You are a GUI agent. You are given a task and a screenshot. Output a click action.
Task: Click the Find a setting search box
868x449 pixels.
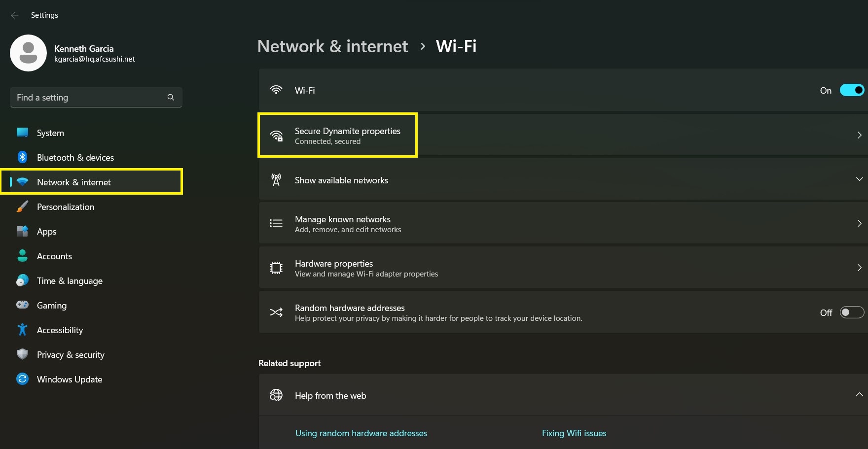click(96, 98)
